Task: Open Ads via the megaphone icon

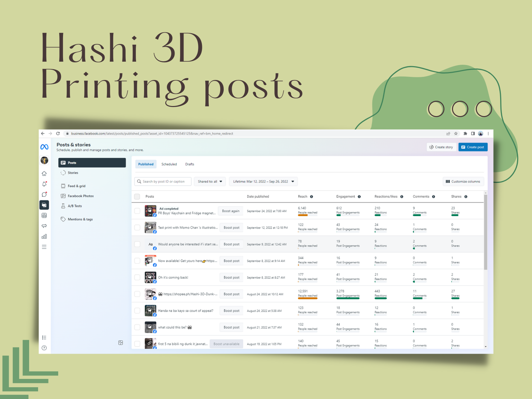Action: (x=44, y=226)
